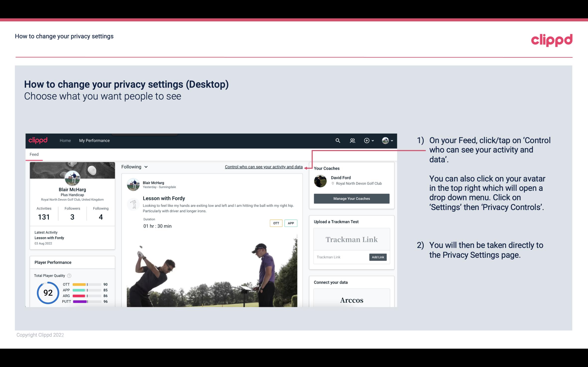Click the APP performance tag icon
This screenshot has height=367, width=588.
coord(291,223)
